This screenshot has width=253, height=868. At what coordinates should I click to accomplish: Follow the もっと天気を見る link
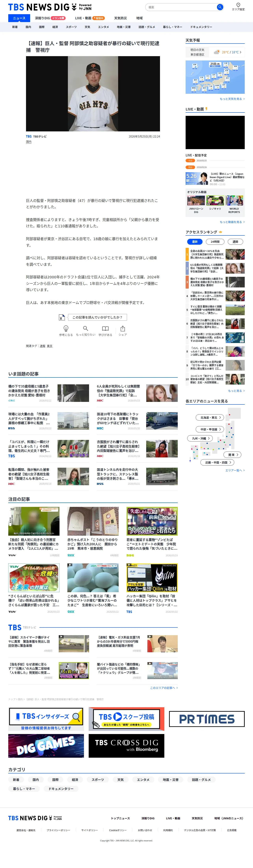232,99
